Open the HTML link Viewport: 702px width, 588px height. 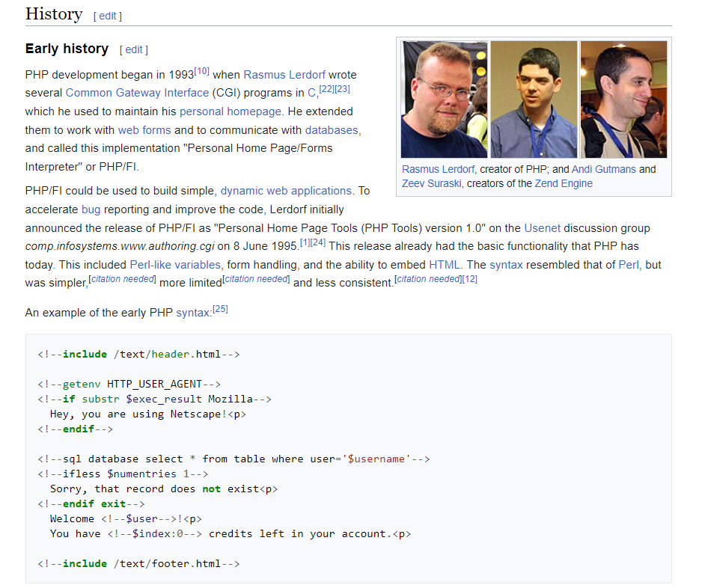pos(444,265)
